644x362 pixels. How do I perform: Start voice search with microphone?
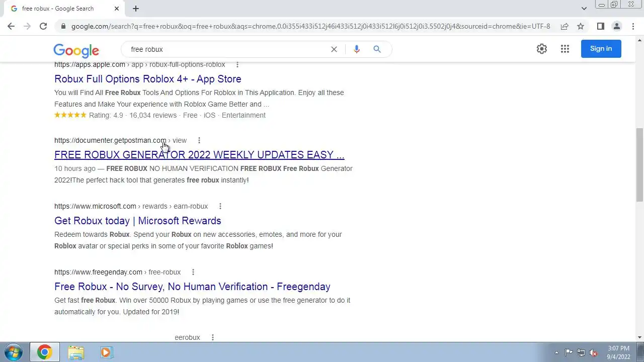pos(357,49)
